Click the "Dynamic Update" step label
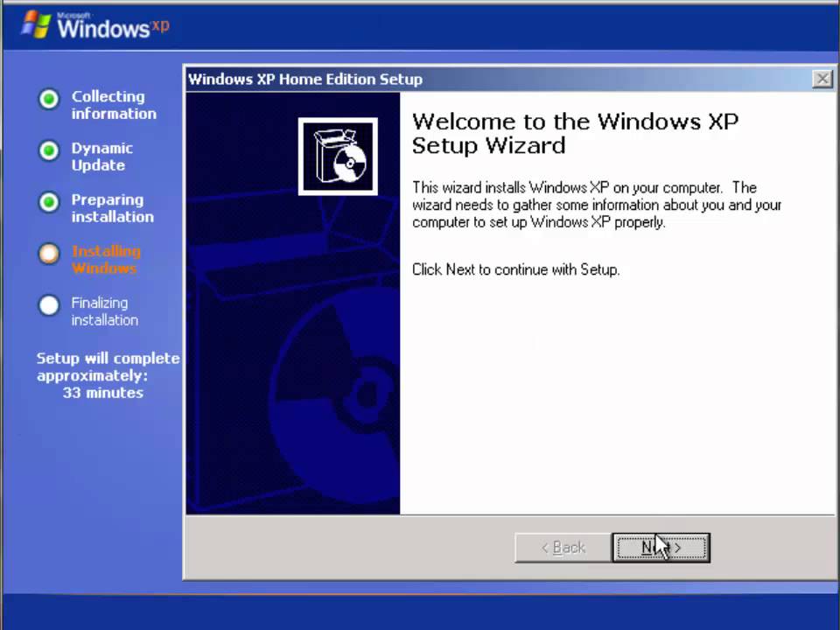 point(102,157)
